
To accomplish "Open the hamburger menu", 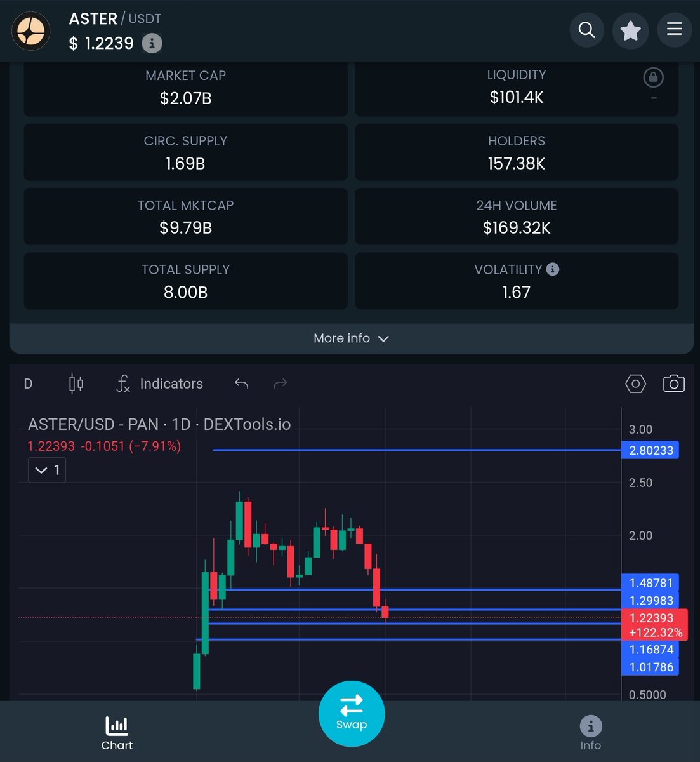I will pyautogui.click(x=674, y=29).
